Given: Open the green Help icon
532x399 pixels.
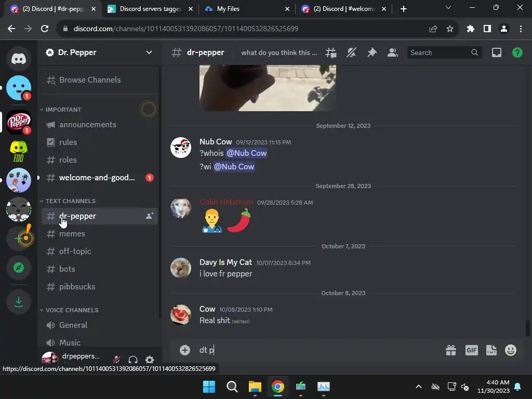Looking at the screenshot, I should (517, 52).
